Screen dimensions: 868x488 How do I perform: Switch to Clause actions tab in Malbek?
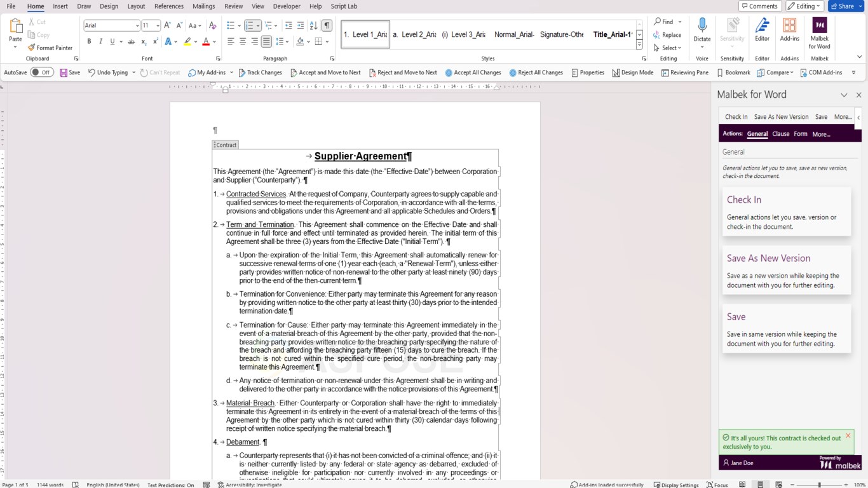point(780,134)
